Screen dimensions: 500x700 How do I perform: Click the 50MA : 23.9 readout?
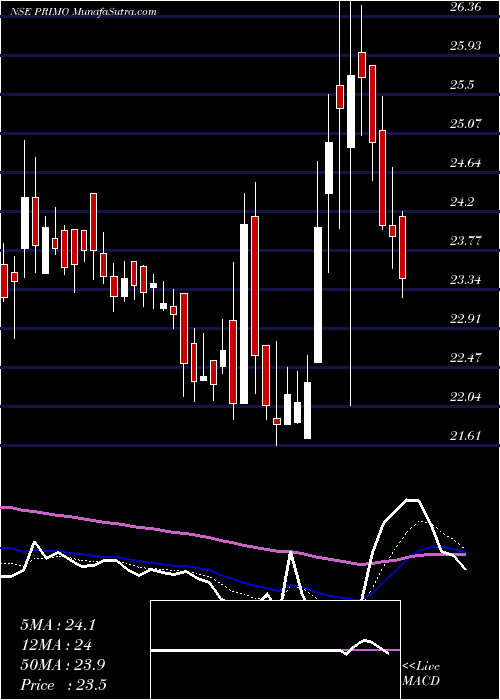coord(62,665)
